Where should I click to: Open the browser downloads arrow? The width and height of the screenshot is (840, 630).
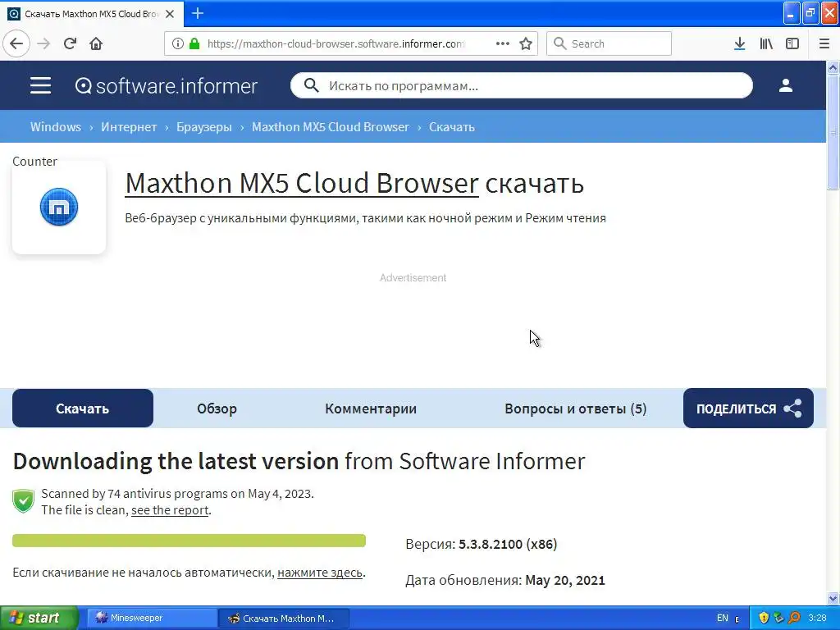(x=740, y=43)
